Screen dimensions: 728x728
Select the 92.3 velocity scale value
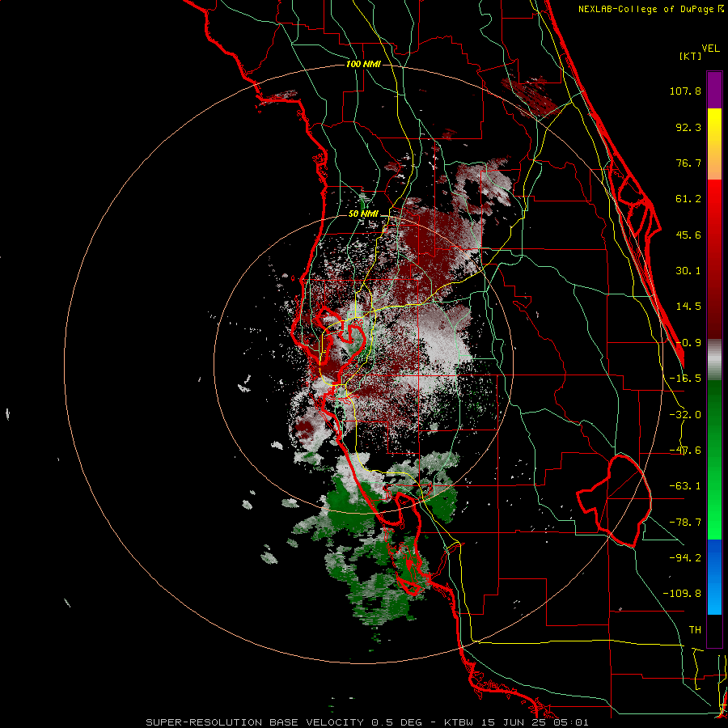688,127
